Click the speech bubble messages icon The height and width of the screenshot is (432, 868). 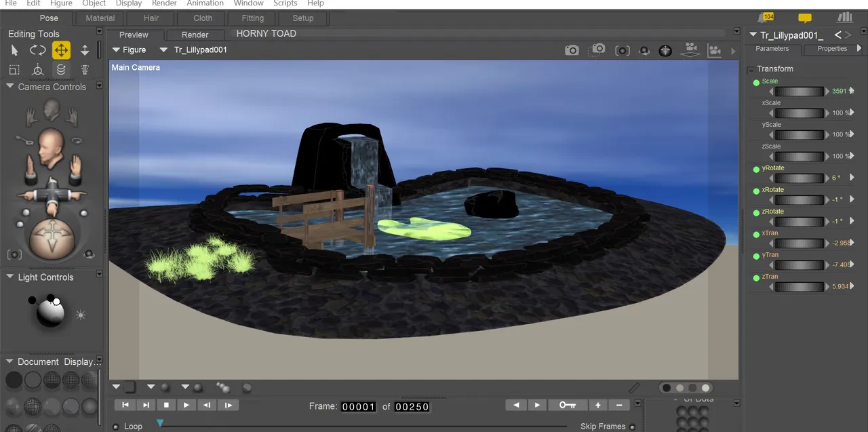(805, 18)
